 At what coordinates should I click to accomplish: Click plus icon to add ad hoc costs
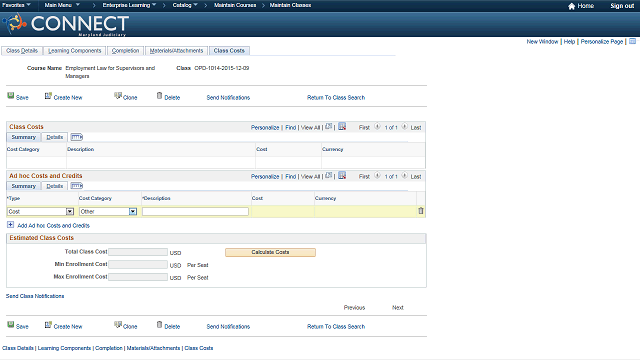[x=11, y=225]
